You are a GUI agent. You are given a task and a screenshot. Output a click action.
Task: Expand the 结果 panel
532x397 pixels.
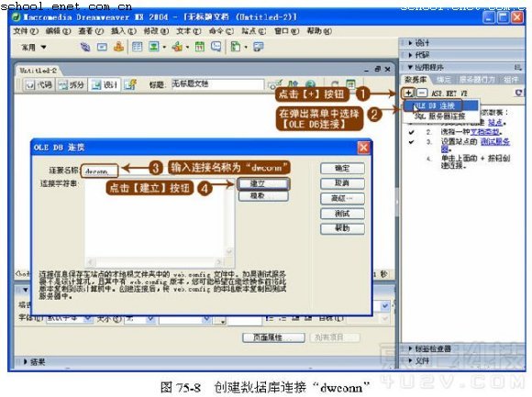pyautogui.click(x=34, y=362)
